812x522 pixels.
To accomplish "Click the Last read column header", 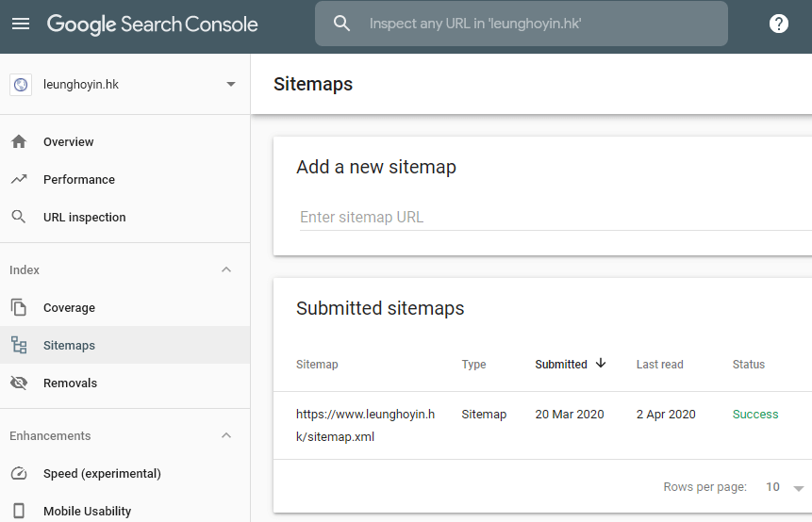I will [x=660, y=365].
